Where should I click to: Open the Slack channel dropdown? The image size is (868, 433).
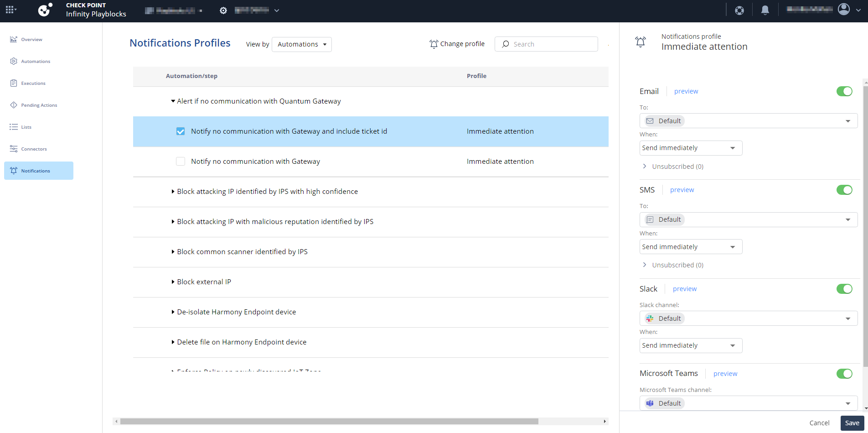pos(749,318)
